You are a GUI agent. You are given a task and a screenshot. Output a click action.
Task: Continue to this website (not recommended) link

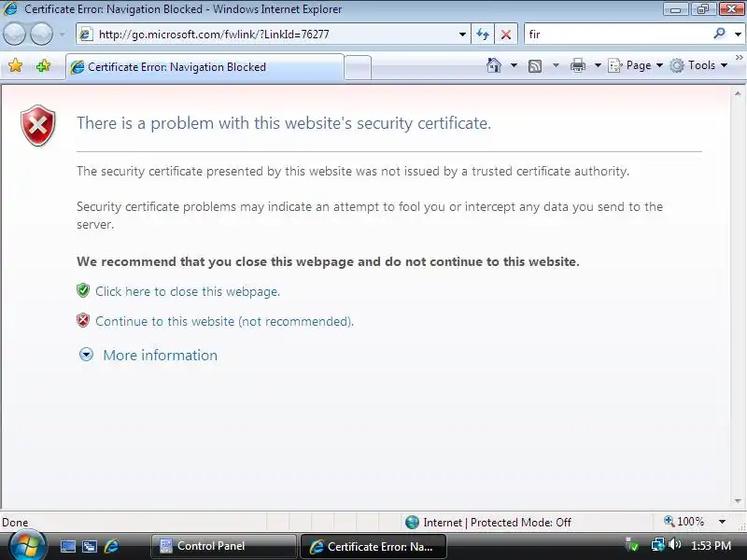[x=224, y=321]
